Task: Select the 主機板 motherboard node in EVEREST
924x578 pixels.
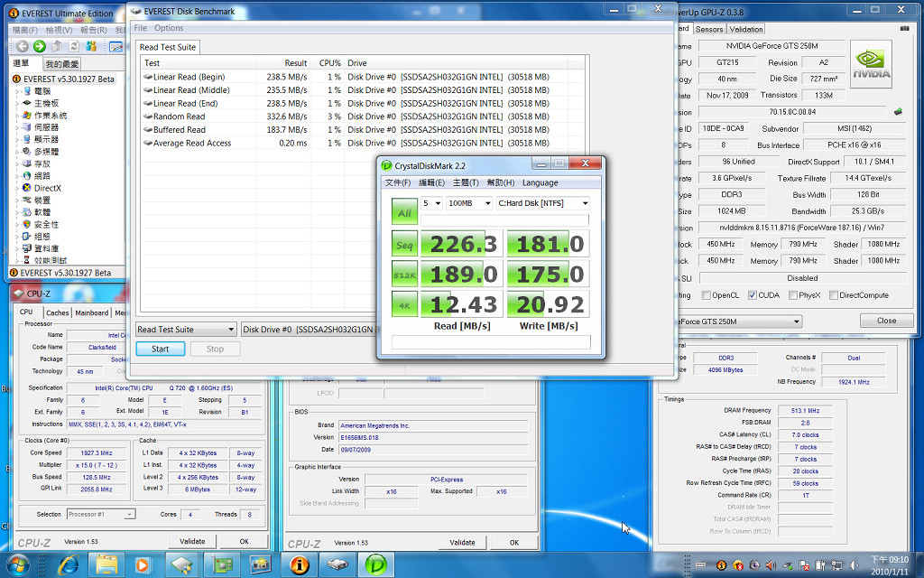Action: pyautogui.click(x=47, y=103)
